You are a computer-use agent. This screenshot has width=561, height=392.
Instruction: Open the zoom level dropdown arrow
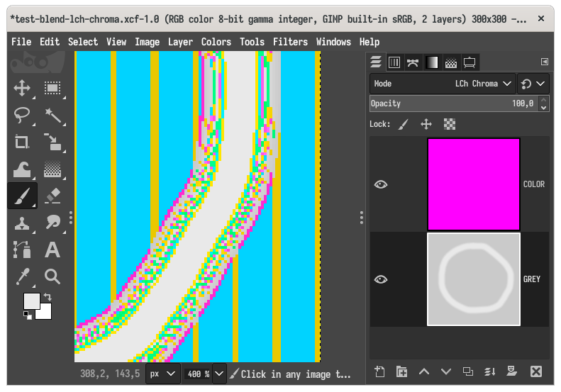[x=219, y=374]
